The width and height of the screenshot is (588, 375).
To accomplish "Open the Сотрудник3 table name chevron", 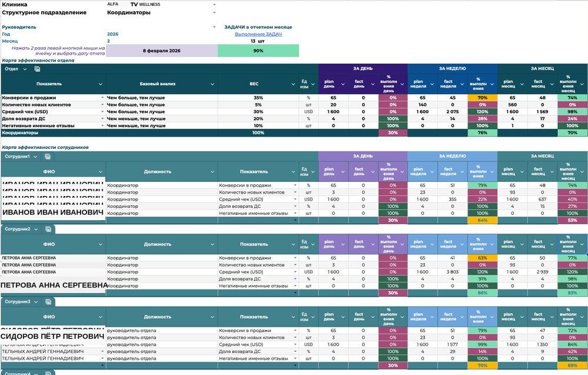I will (36, 302).
